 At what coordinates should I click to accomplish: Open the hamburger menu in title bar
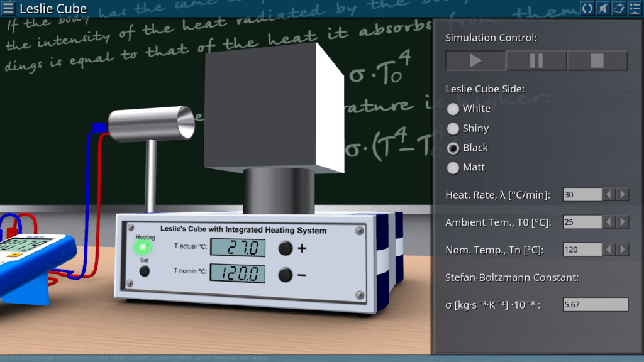9,9
